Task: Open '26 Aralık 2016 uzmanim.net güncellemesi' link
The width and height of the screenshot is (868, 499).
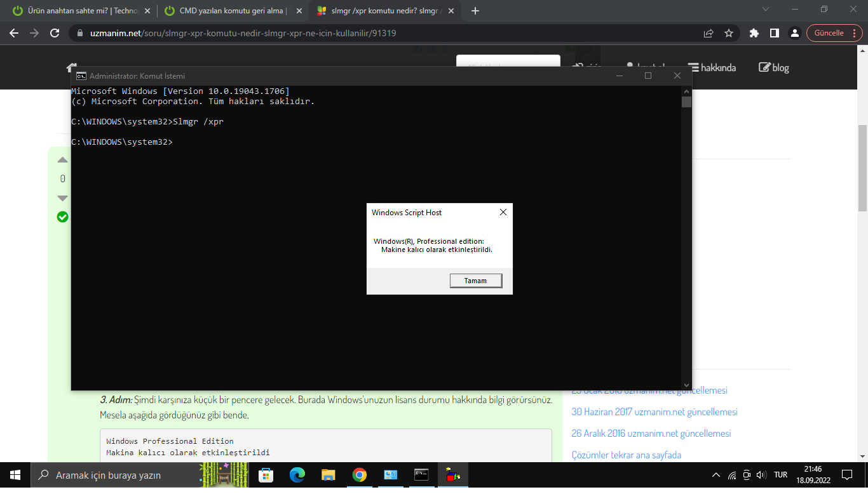Action: [651, 434]
